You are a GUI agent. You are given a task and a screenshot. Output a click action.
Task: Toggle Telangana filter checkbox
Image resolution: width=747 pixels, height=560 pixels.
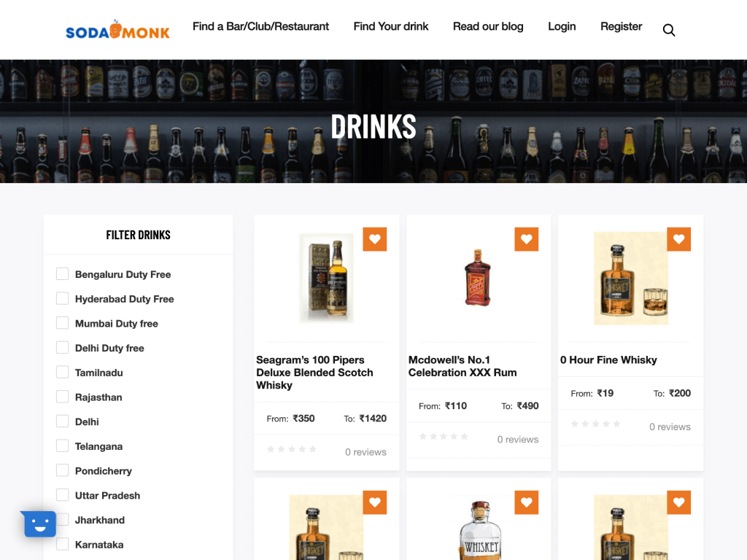coord(63,446)
